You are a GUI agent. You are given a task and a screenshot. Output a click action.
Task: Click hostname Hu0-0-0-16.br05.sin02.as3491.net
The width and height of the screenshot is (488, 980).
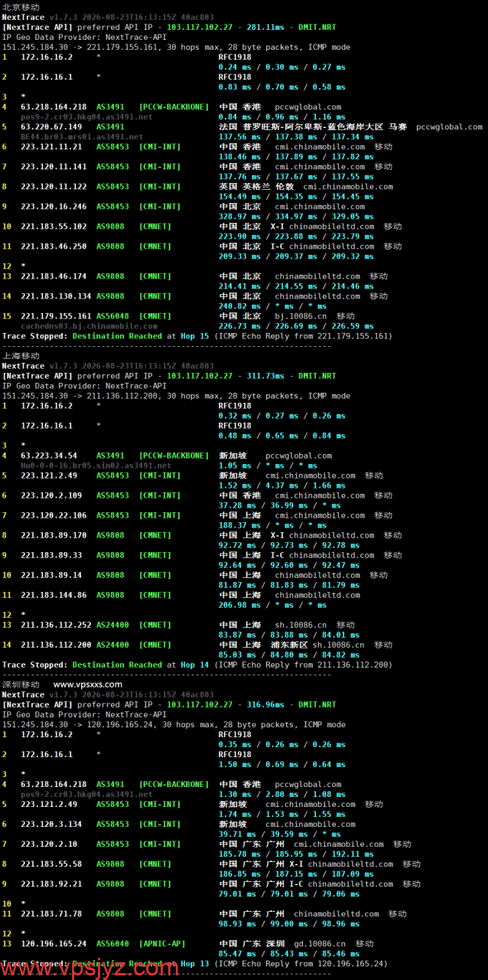click(x=96, y=465)
